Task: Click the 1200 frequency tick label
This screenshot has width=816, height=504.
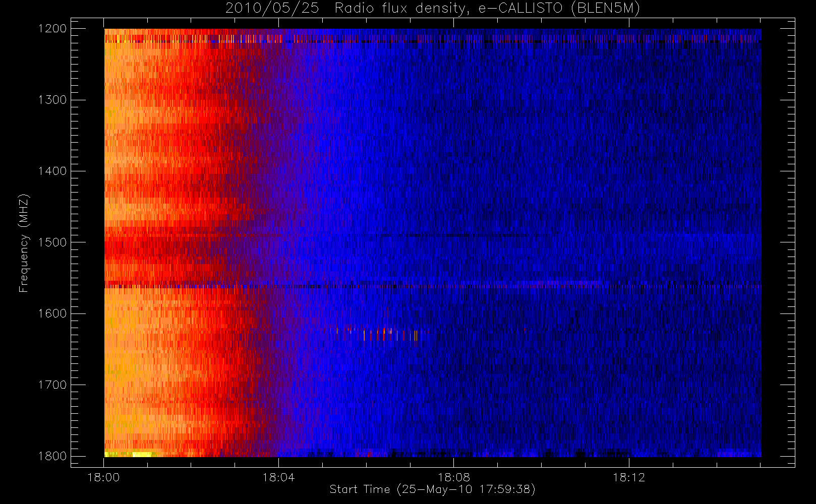Action: point(53,29)
